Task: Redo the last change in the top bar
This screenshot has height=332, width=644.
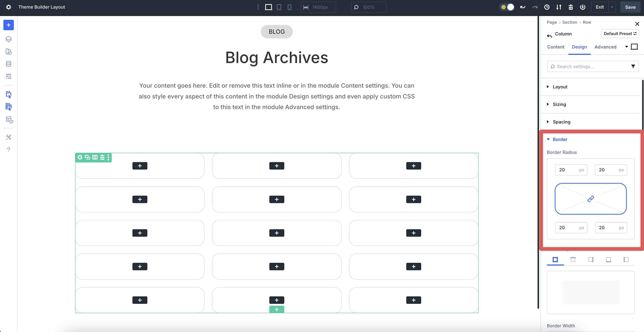Action: tap(535, 7)
